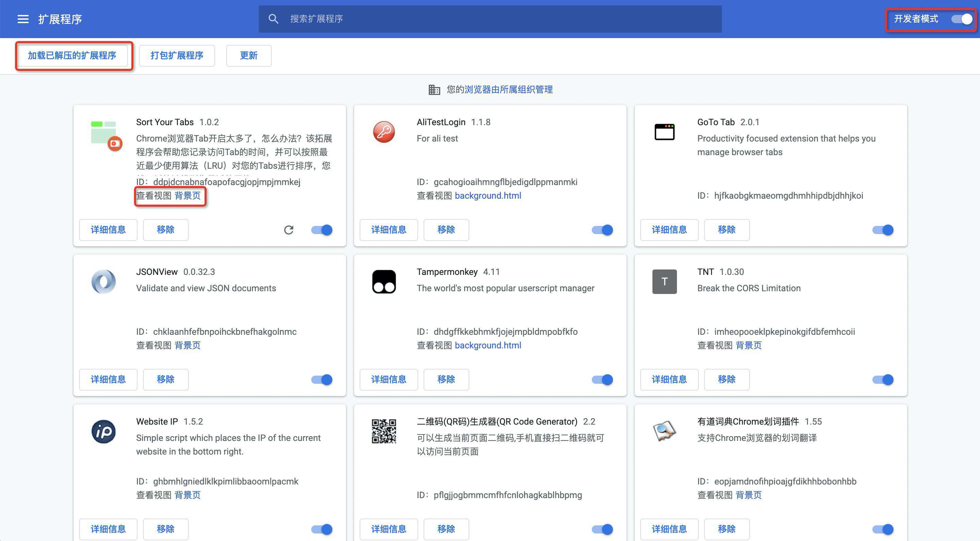Screen dimensions: 980x541
Task: Remove the JSONView extension
Action: pyautogui.click(x=165, y=379)
